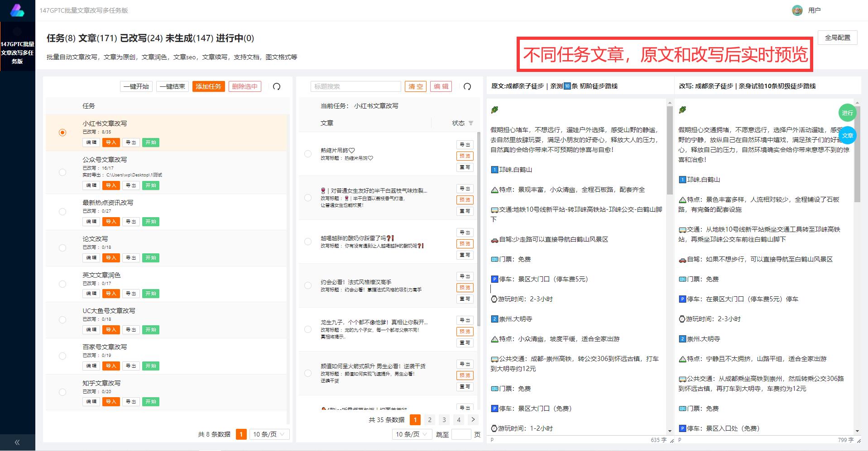
Task: Click the green 进行 floating circle button
Action: tap(847, 113)
